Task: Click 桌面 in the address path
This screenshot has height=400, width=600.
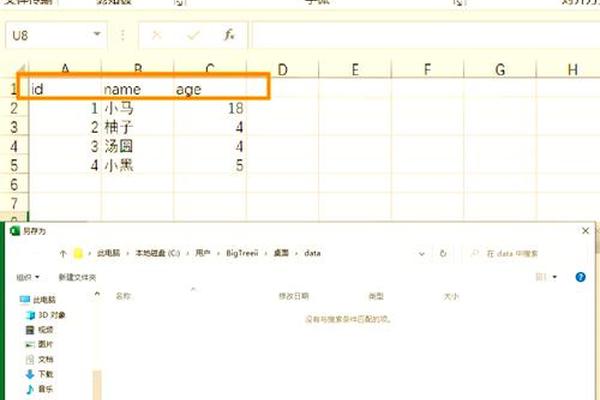Action: tap(281, 253)
